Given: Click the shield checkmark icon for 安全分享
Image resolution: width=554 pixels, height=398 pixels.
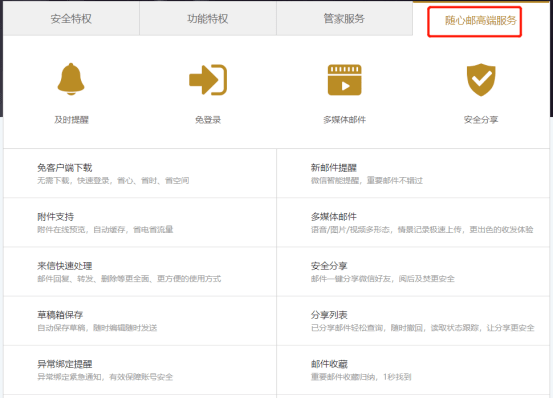Looking at the screenshot, I should 481,80.
